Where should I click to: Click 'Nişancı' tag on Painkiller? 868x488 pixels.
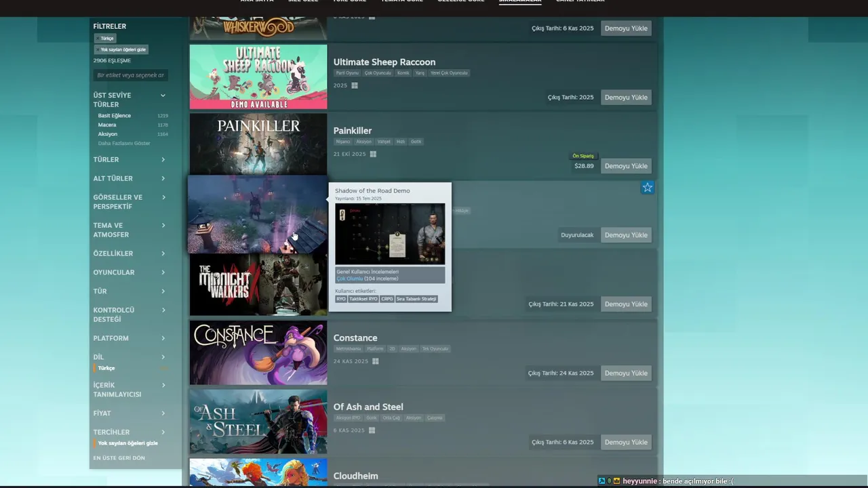tap(343, 142)
